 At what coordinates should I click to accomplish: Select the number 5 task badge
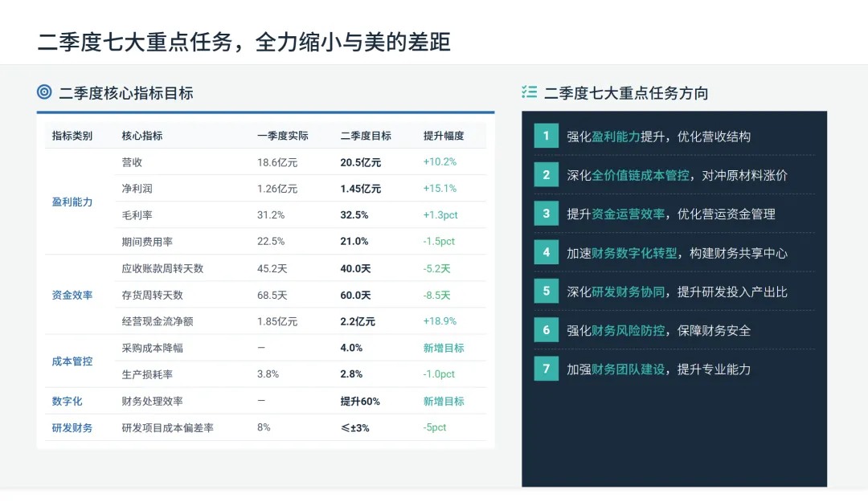pos(546,291)
